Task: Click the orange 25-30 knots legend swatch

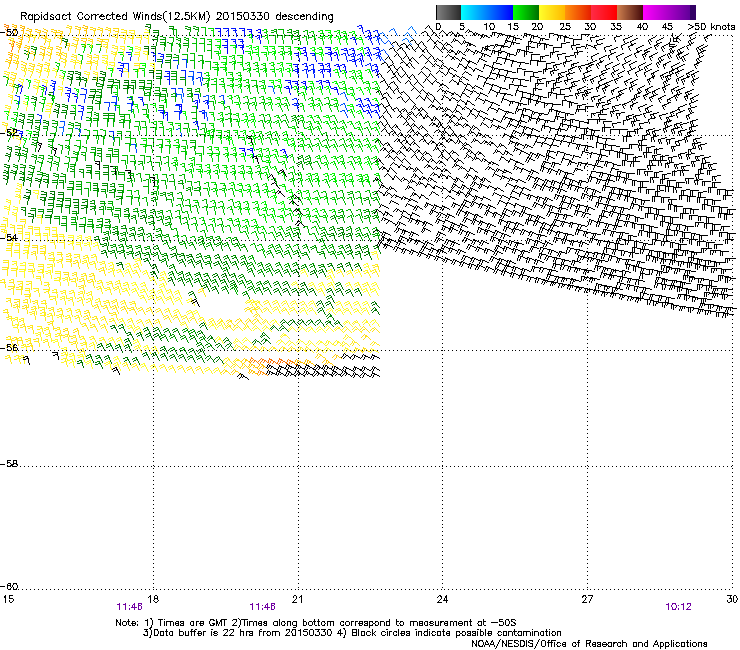Action: 578,12
